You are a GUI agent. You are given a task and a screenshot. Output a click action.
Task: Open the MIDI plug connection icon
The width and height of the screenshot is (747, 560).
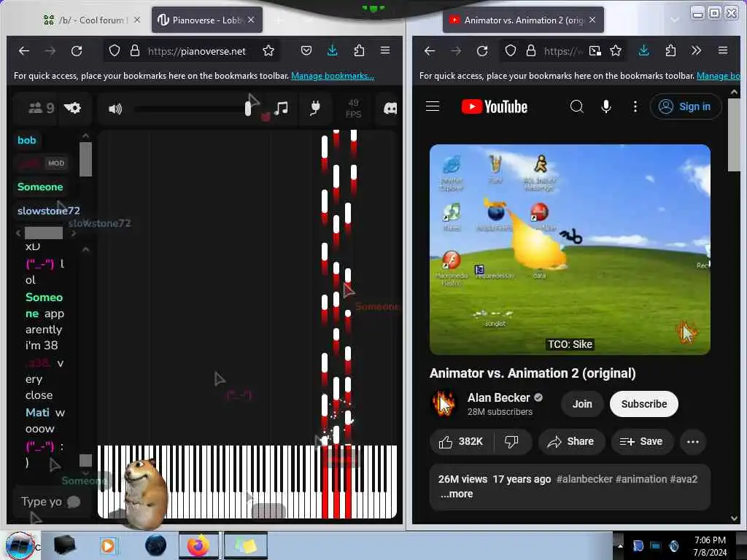tap(314, 109)
